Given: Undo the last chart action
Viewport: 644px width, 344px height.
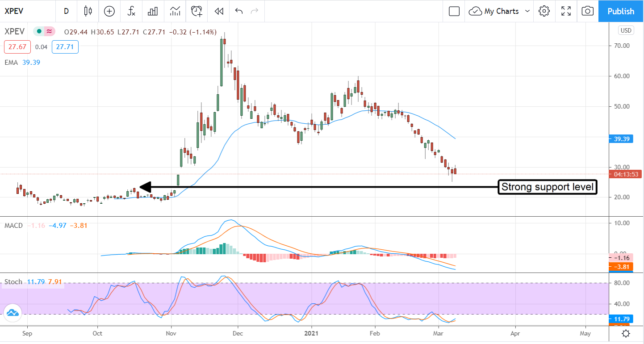Looking at the screenshot, I should pyautogui.click(x=239, y=11).
